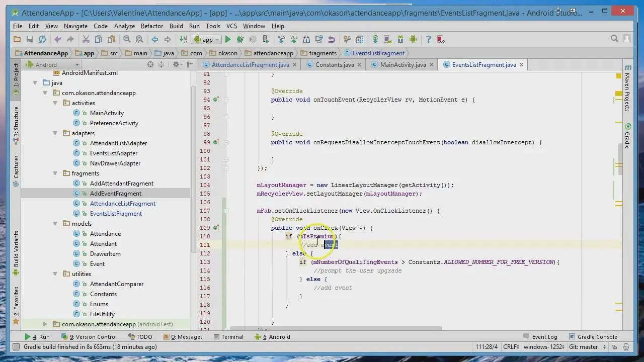Collapse the activities folder in project tree
This screenshot has height=362, width=644.
(x=55, y=103)
